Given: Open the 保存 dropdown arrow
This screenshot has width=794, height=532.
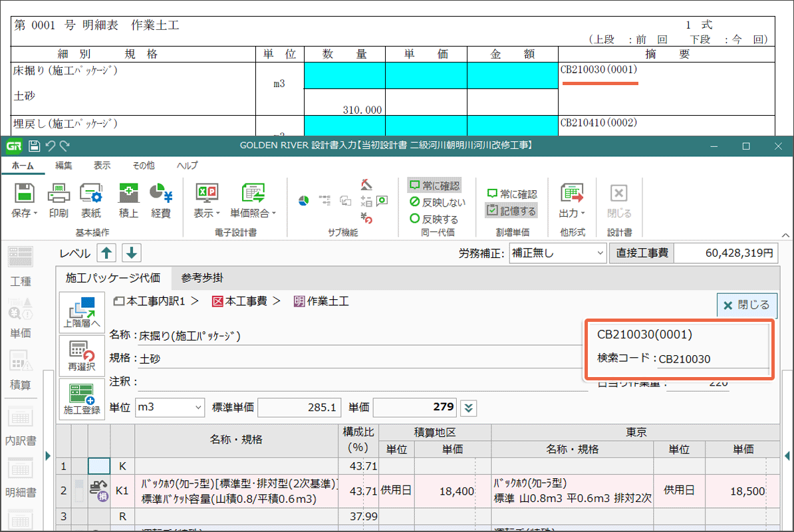Looking at the screenshot, I should tap(36, 213).
